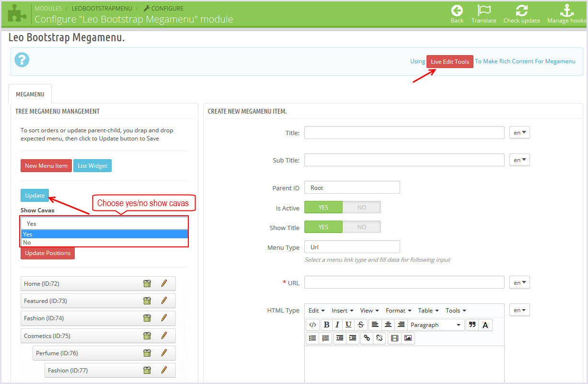
Task: Focus the Title input field
Action: click(404, 132)
